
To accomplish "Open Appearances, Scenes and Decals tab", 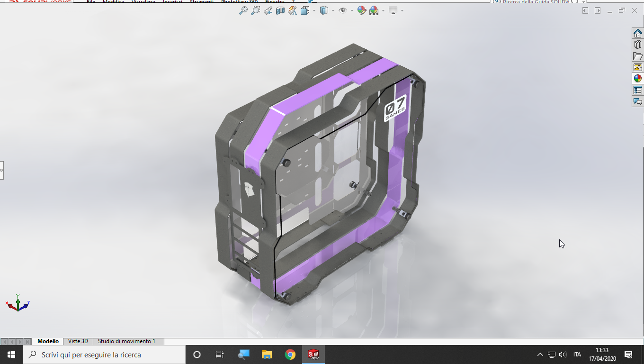I will 638,79.
